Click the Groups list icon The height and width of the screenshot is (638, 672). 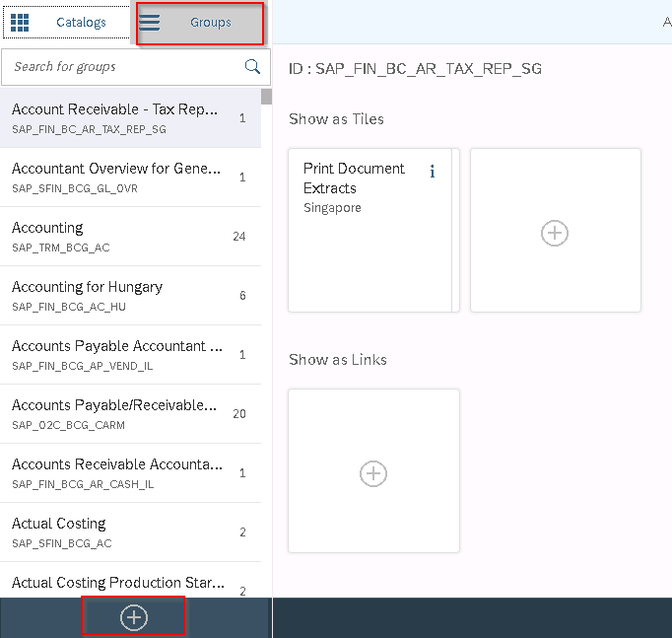(x=150, y=22)
